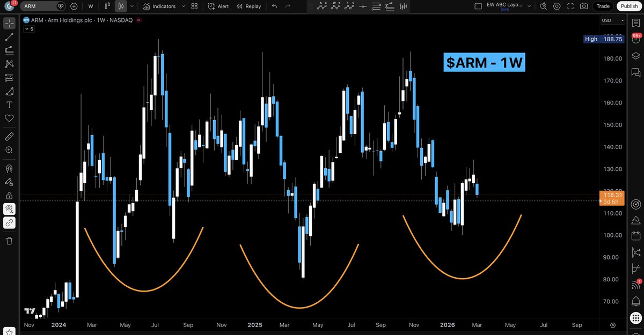Image resolution: width=644 pixels, height=335 pixels.
Task: Open the Fibonacci tools group
Action: pos(9,50)
